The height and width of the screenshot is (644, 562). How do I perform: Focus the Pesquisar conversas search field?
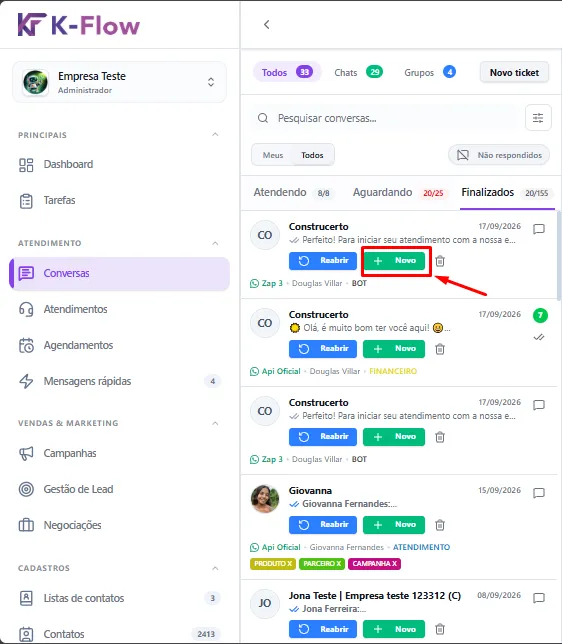click(386, 118)
